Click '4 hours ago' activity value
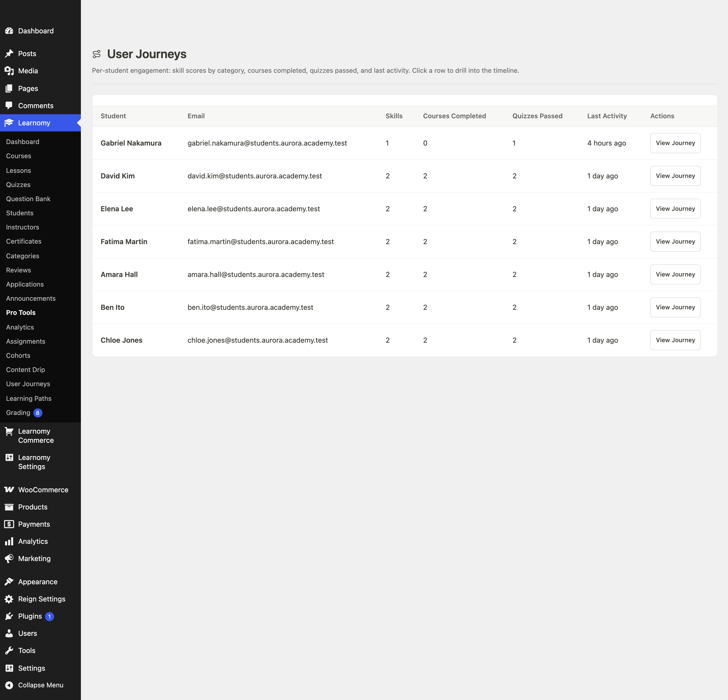Image resolution: width=728 pixels, height=700 pixels. [x=607, y=143]
